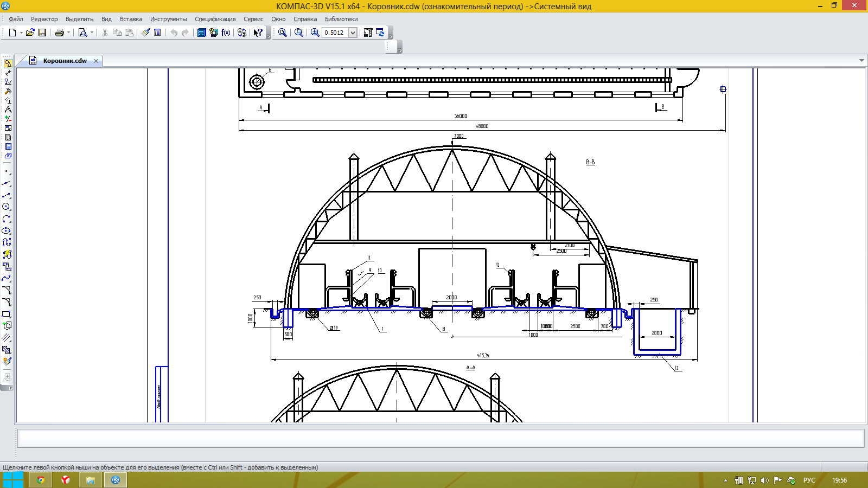Open the Файл menu
This screenshot has height=488, width=868.
click(x=16, y=19)
